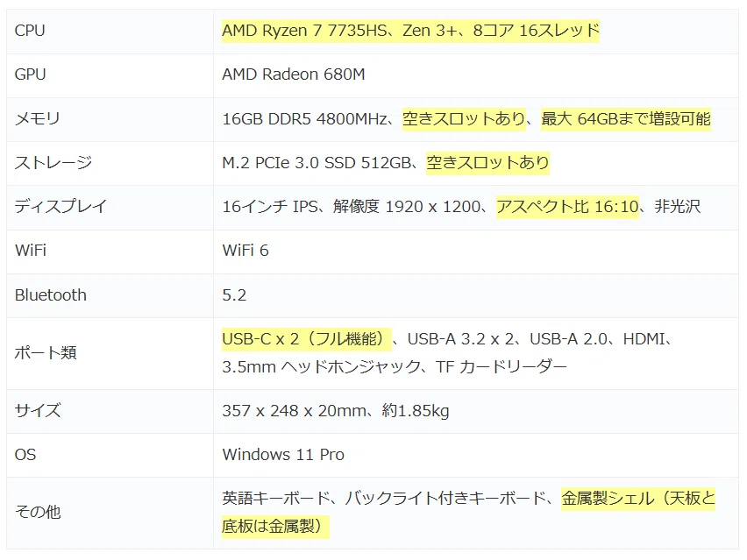747x560 pixels.
Task: Select the 16GB DDR5 4800MHz text
Action: pyautogui.click(x=305, y=118)
